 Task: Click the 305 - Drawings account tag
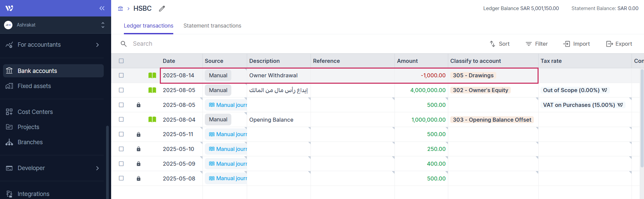pos(473,76)
